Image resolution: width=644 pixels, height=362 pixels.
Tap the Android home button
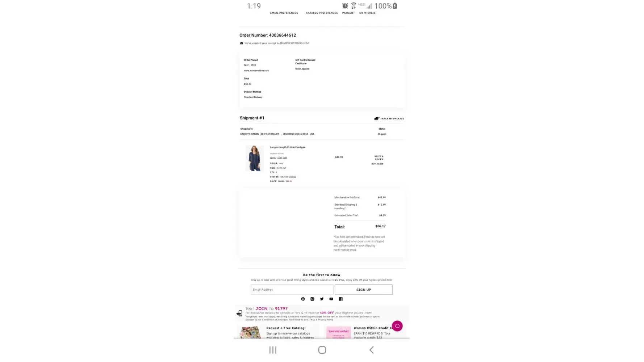click(x=322, y=350)
